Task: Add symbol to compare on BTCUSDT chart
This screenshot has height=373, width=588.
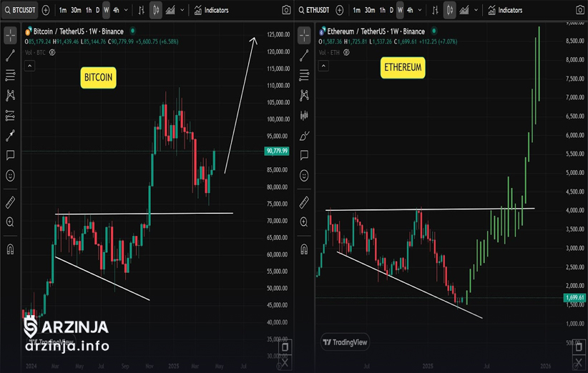Action: click(46, 10)
